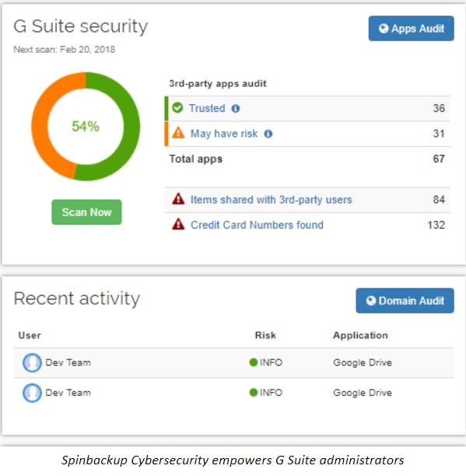Click second Dev Team user avatar
The height and width of the screenshot is (476, 466).
click(32, 393)
